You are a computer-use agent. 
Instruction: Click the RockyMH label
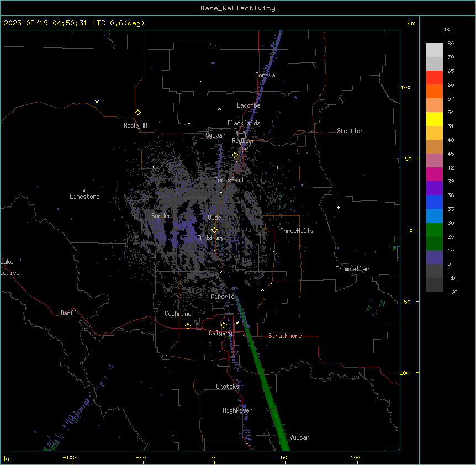[135, 125]
